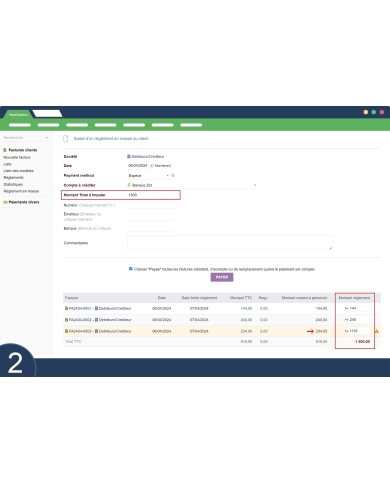This screenshot has width=390, height=484.
Task: Click the bank icon beside Banque Zet
Action: pyautogui.click(x=129, y=185)
